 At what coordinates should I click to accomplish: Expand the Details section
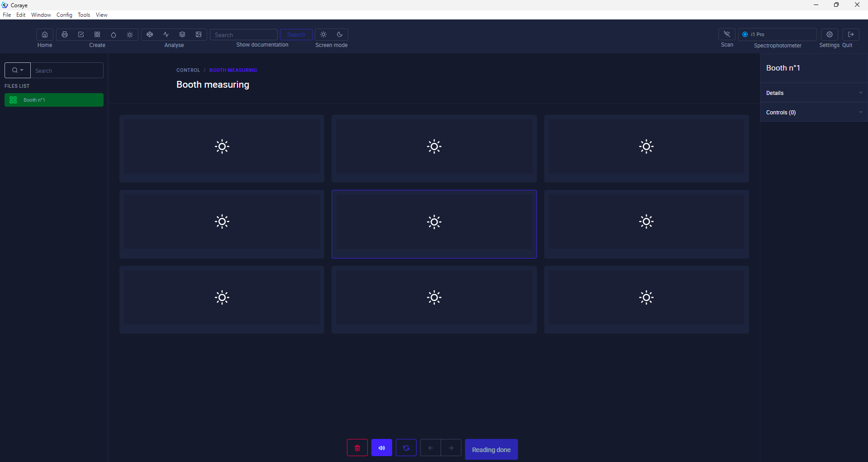pos(814,93)
